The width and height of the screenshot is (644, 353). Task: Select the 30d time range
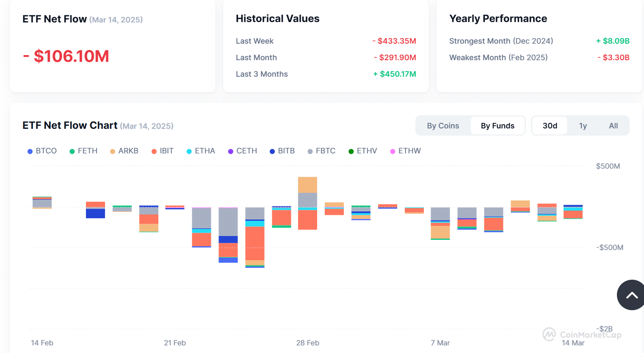click(550, 126)
